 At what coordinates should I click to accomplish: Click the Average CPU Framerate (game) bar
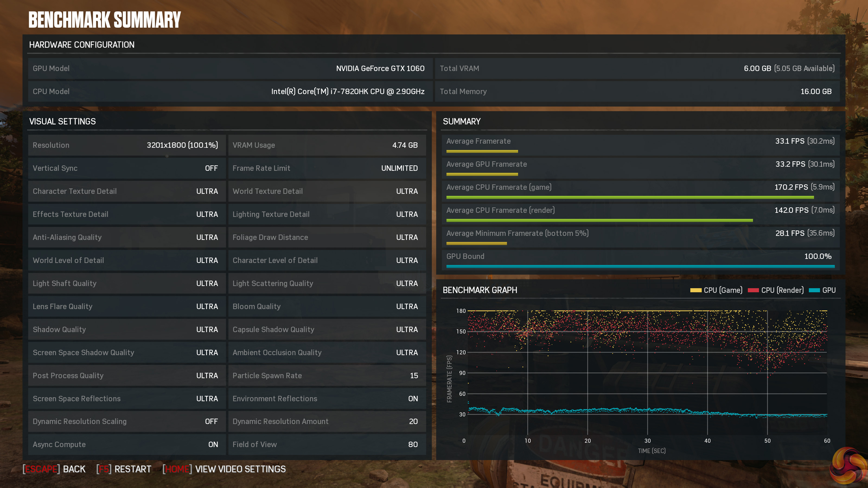[x=630, y=197]
